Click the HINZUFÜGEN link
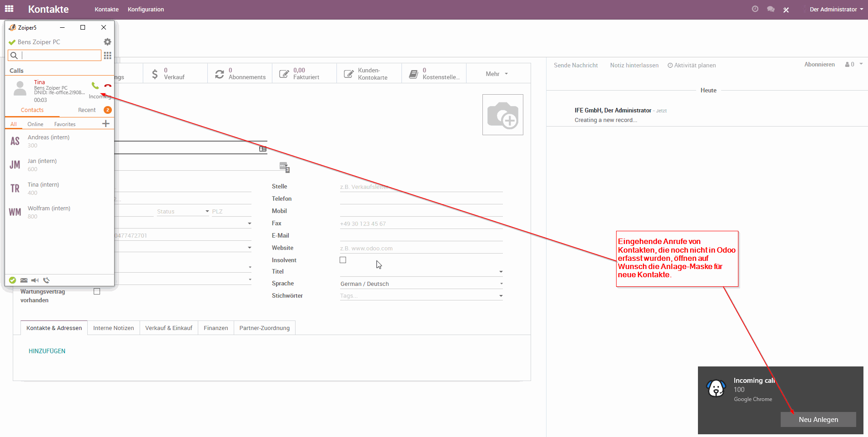Screen dimensions: 868x437 (x=47, y=351)
